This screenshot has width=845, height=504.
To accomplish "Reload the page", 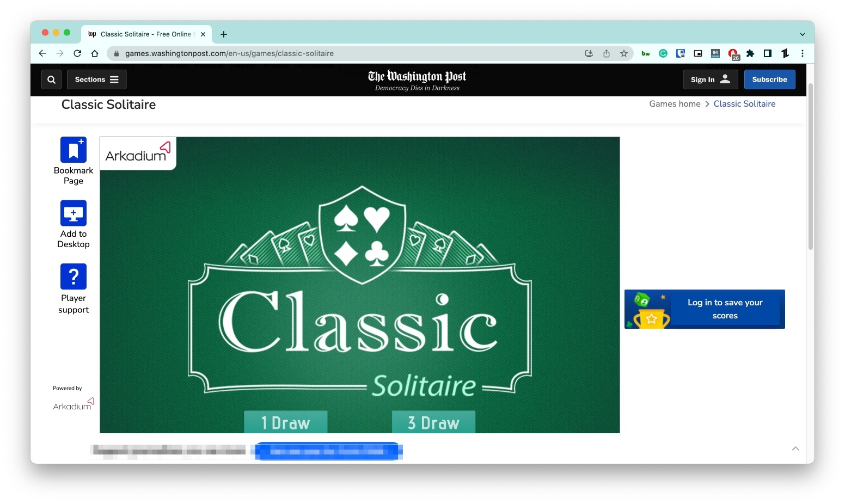I will pyautogui.click(x=77, y=53).
